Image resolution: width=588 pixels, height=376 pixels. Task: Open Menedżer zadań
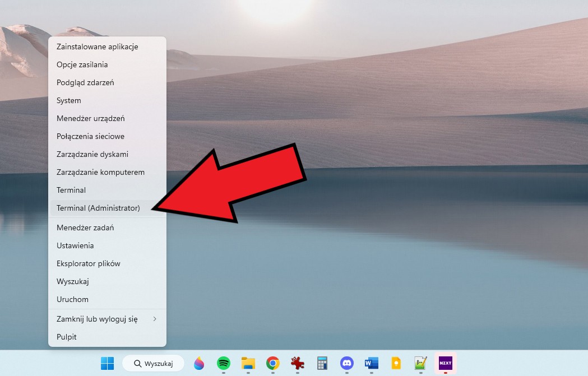(85, 228)
